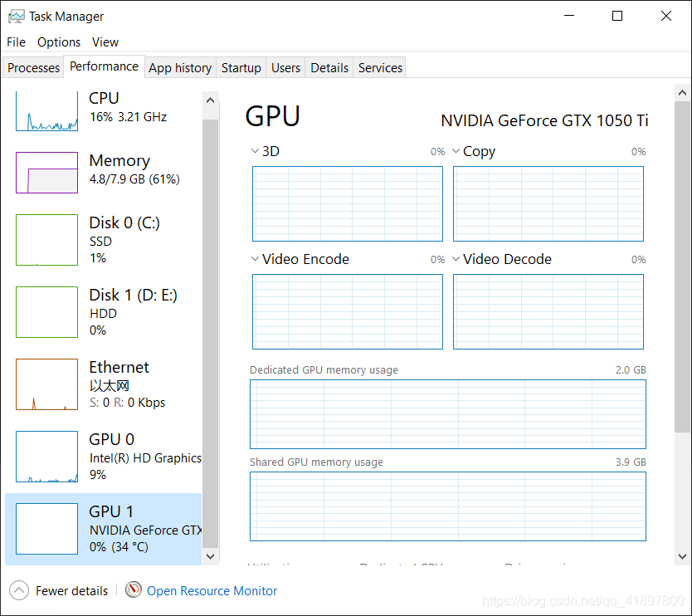The image size is (692, 616).
Task: Select the GPU 1 0% (34 °C) text
Action: [x=119, y=546]
